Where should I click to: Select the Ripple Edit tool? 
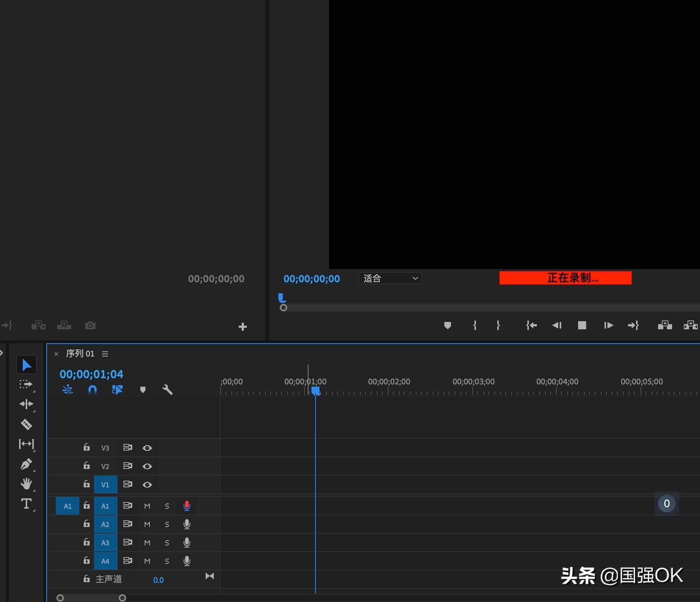click(x=26, y=404)
